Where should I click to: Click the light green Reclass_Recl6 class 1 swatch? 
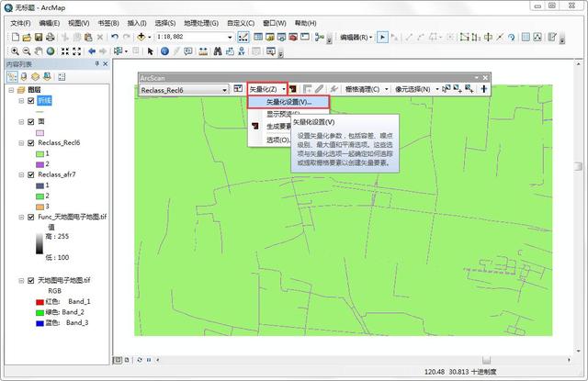coord(40,153)
